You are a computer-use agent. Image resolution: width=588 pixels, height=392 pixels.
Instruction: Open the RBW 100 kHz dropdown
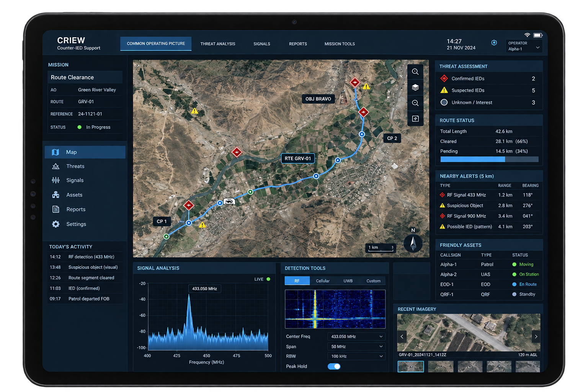coord(356,356)
